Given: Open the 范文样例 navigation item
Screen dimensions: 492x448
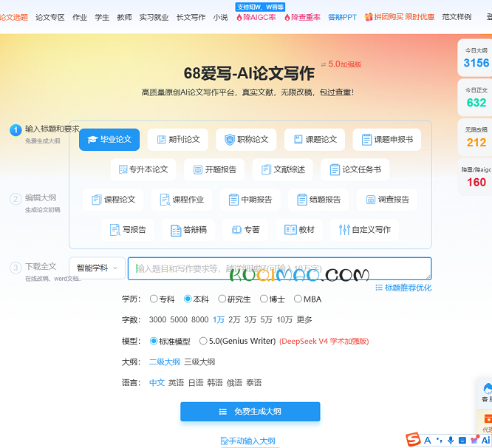Looking at the screenshot, I should pyautogui.click(x=457, y=17).
